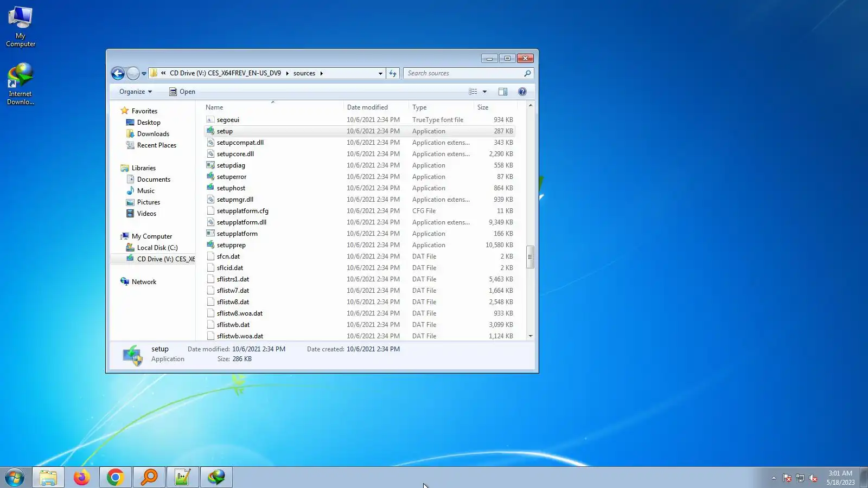Expand the view options dropdown arrow
This screenshot has height=488, width=868.
tap(484, 92)
